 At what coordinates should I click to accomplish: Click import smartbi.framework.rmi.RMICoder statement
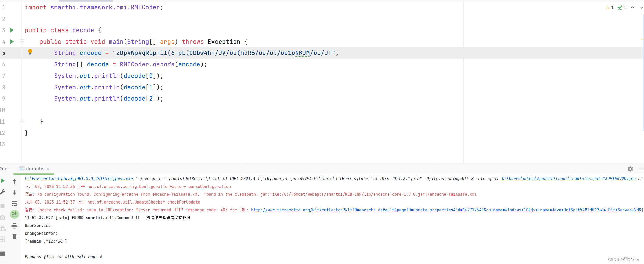(94, 8)
